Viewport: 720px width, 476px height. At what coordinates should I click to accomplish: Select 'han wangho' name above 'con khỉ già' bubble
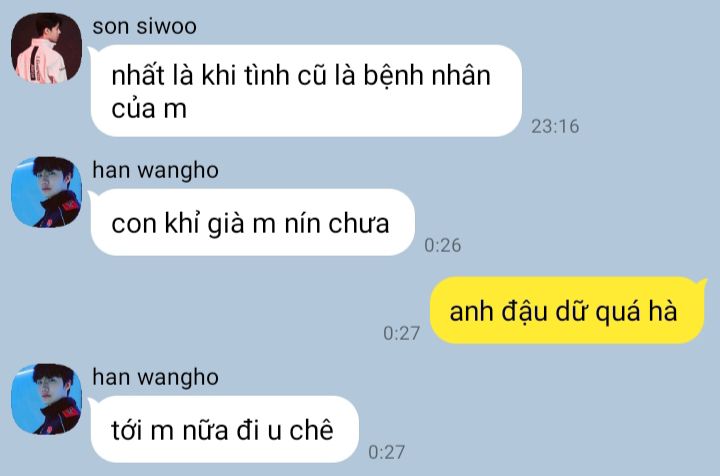click(x=155, y=171)
